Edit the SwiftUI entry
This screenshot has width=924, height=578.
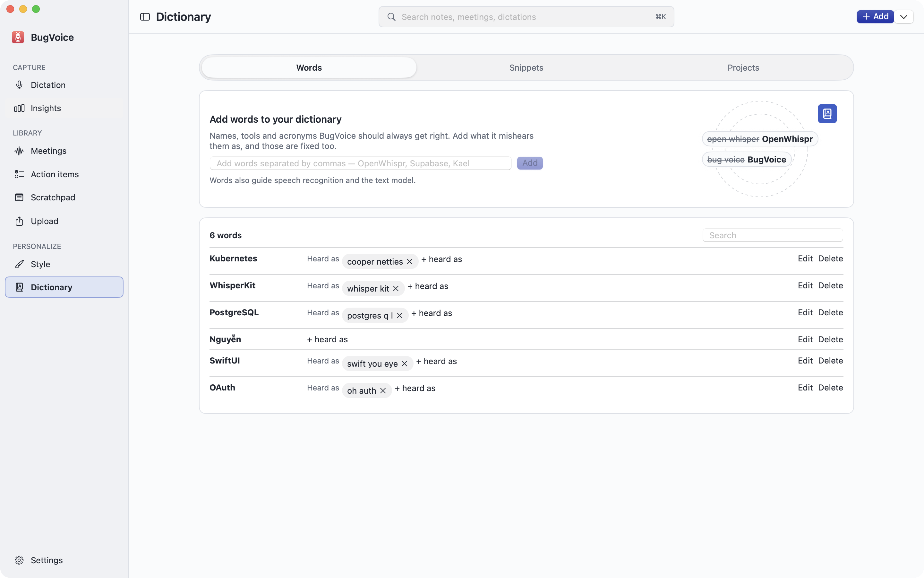[805, 361]
